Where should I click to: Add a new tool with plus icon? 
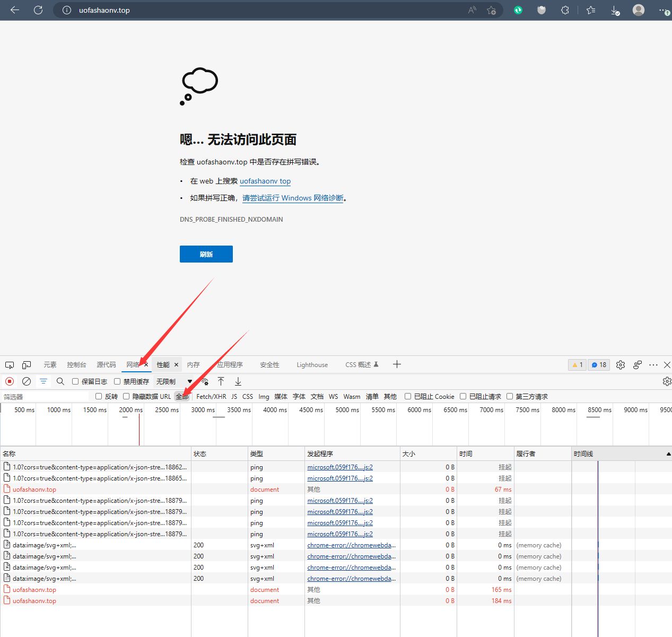(x=397, y=364)
